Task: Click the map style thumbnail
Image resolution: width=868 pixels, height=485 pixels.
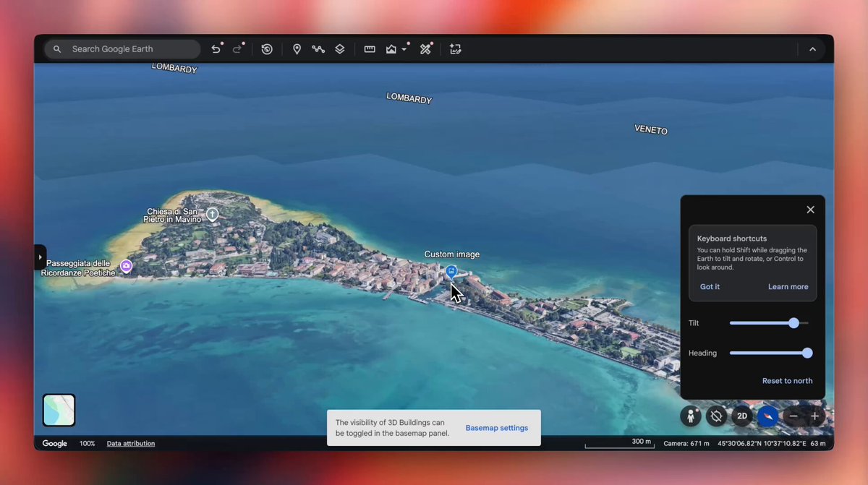Action: pos(59,410)
